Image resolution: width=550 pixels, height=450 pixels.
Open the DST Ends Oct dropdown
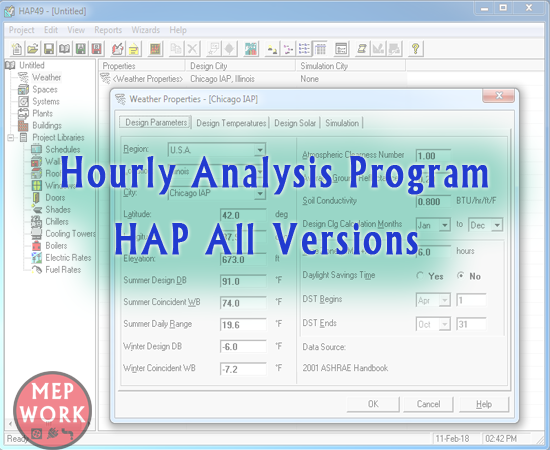click(x=444, y=324)
